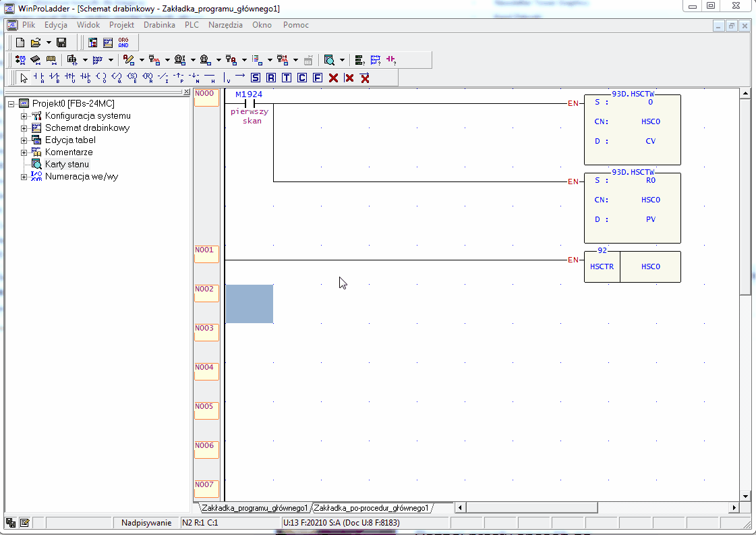Insert a vertical line (V)

pos(226,78)
